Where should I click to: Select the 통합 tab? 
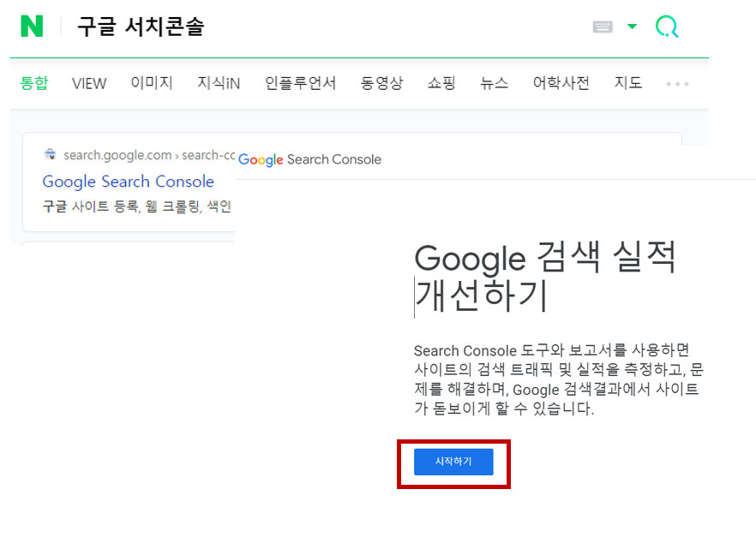click(33, 83)
